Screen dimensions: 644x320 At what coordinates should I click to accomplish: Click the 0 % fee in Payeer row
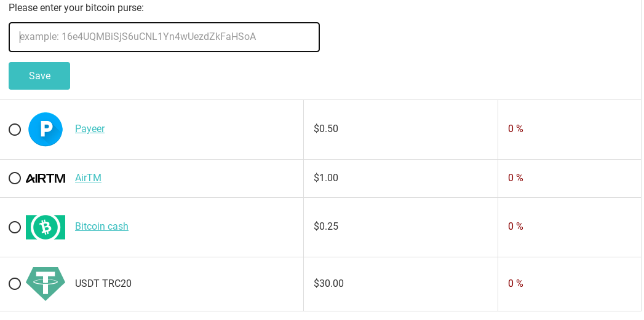515,128
